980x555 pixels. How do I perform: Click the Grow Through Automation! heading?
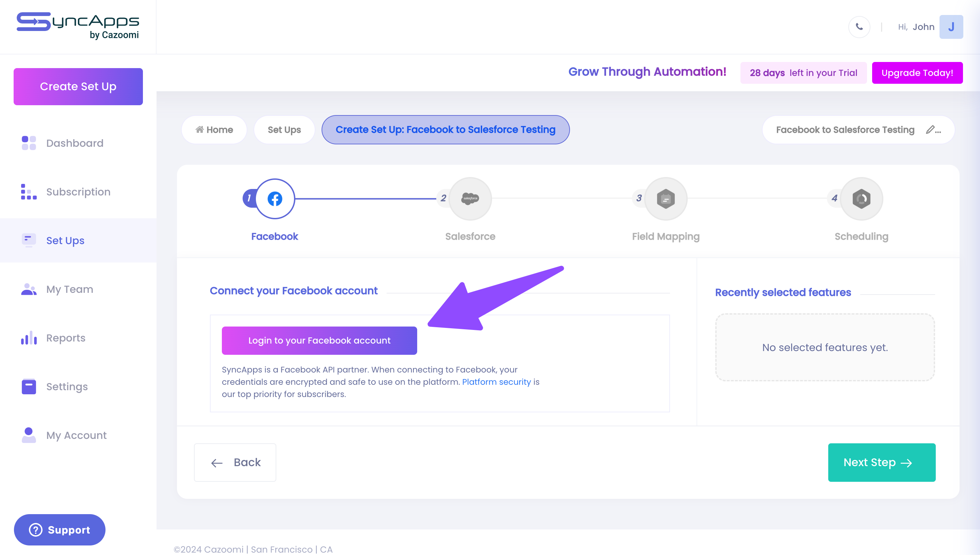(647, 72)
